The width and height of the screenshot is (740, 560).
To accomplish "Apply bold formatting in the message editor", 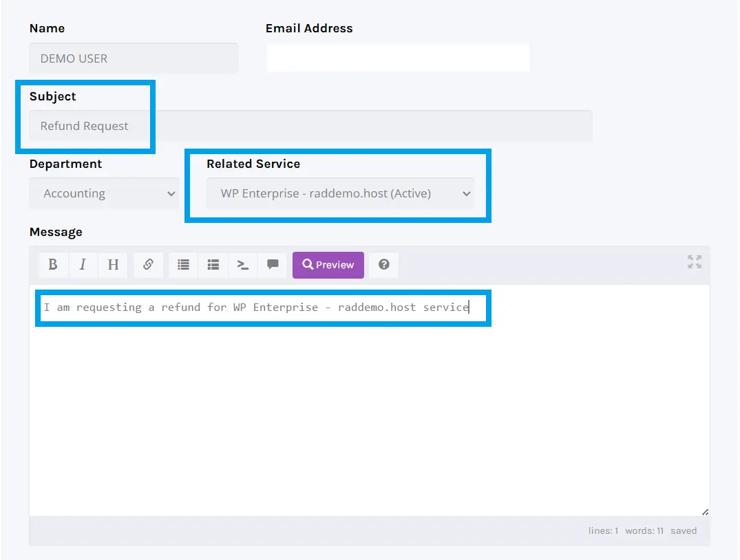I will click(54, 265).
